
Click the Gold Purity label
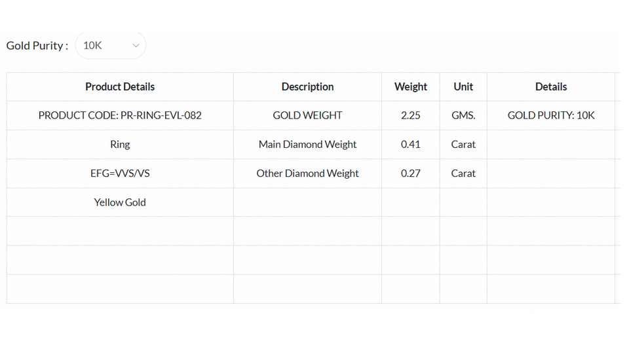tap(37, 46)
